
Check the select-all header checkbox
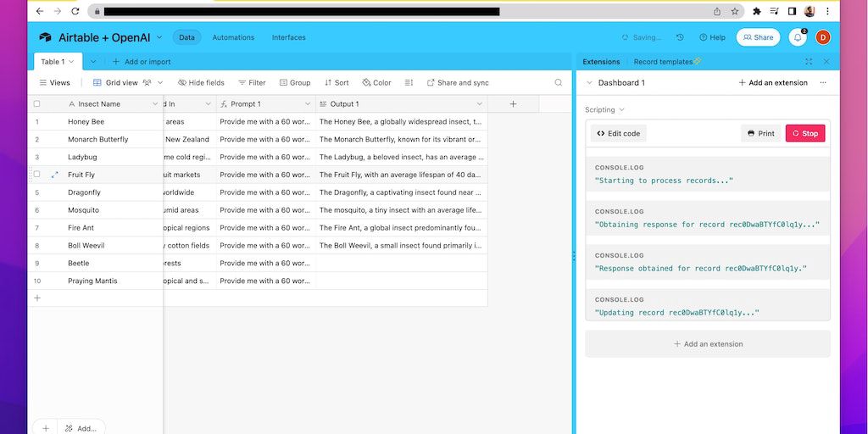pyautogui.click(x=36, y=103)
